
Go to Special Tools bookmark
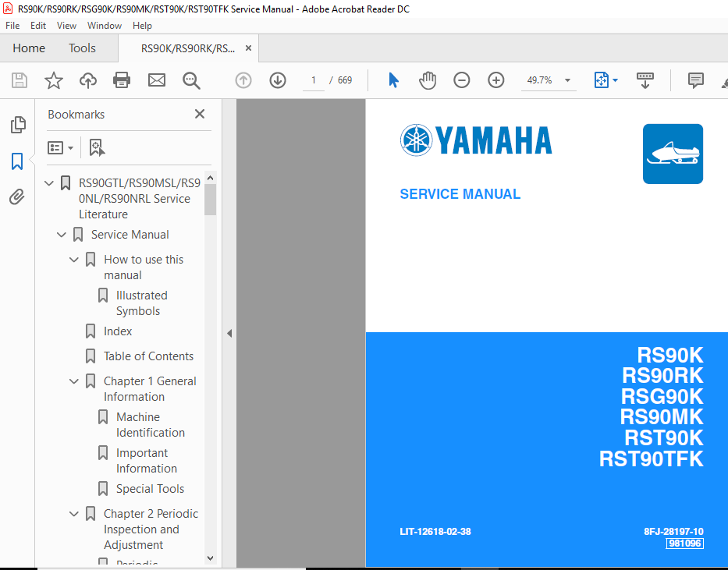[x=150, y=489]
